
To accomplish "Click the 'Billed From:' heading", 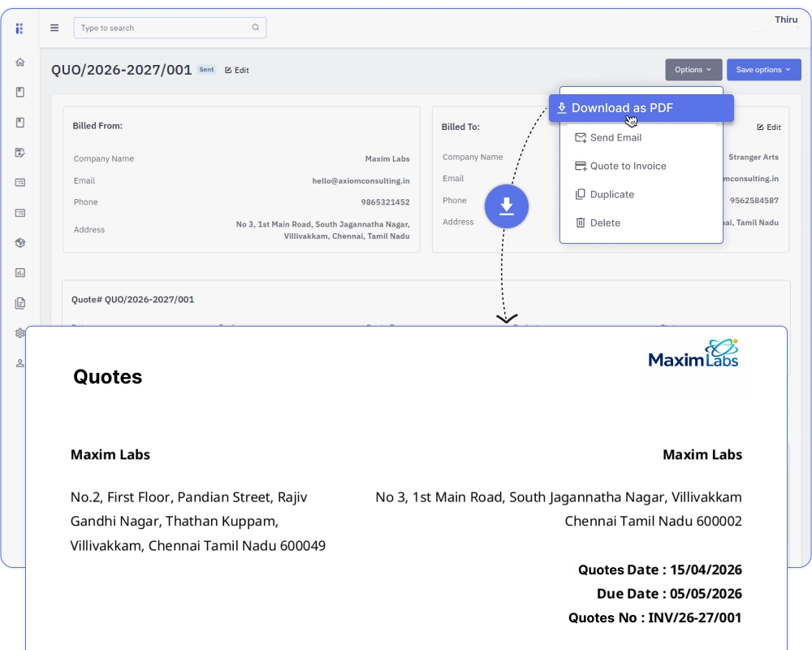I will coord(97,125).
